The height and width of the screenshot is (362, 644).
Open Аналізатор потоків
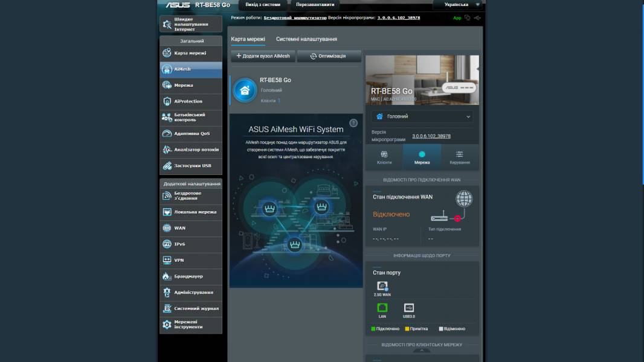tap(190, 150)
